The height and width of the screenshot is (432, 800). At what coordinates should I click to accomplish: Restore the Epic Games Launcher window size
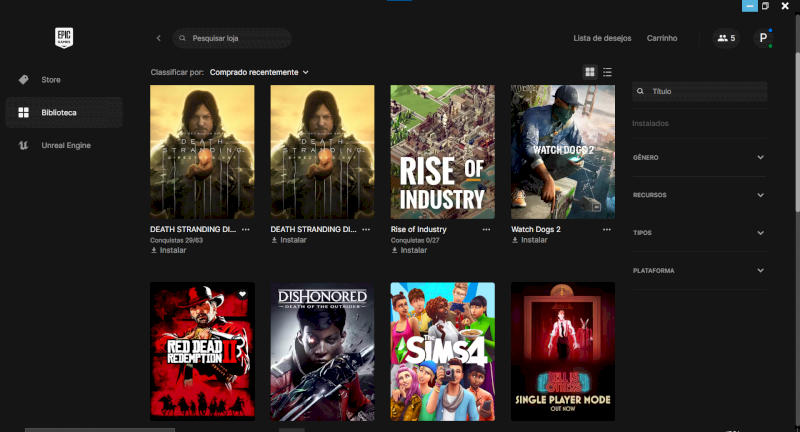(765, 6)
